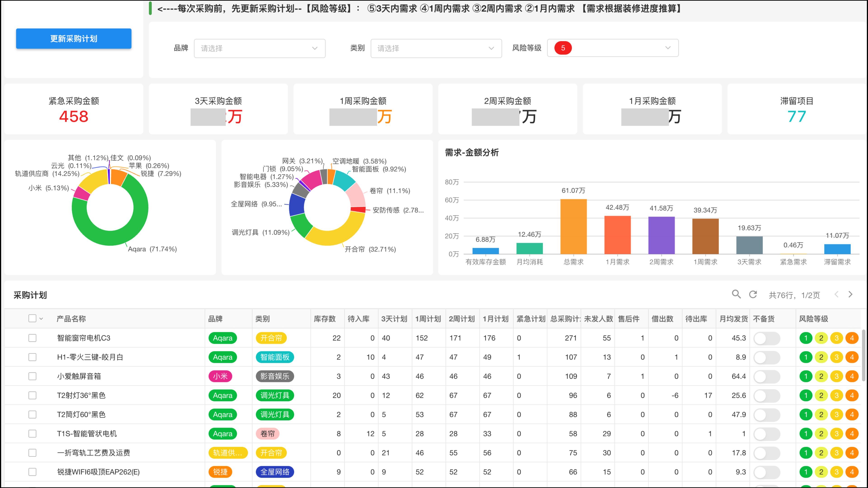Click the 2周需求 purple bar
The width and height of the screenshot is (868, 488).
pos(661,235)
